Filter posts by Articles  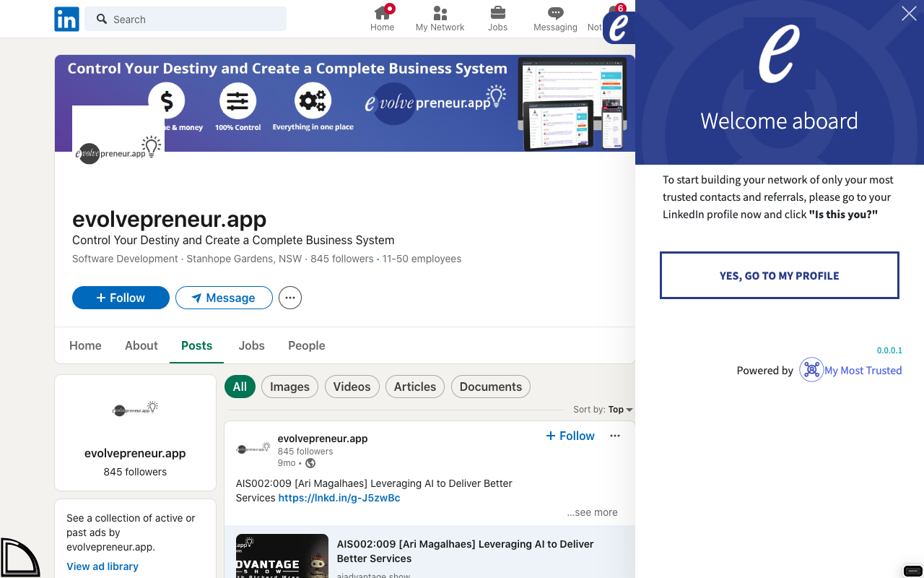click(x=414, y=387)
